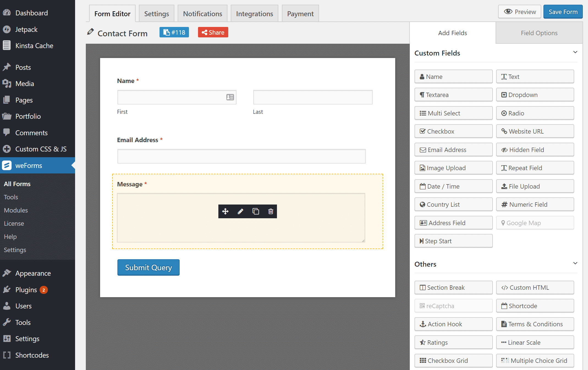
Task: Click the delete/trash icon on Message field
Action: click(x=270, y=211)
